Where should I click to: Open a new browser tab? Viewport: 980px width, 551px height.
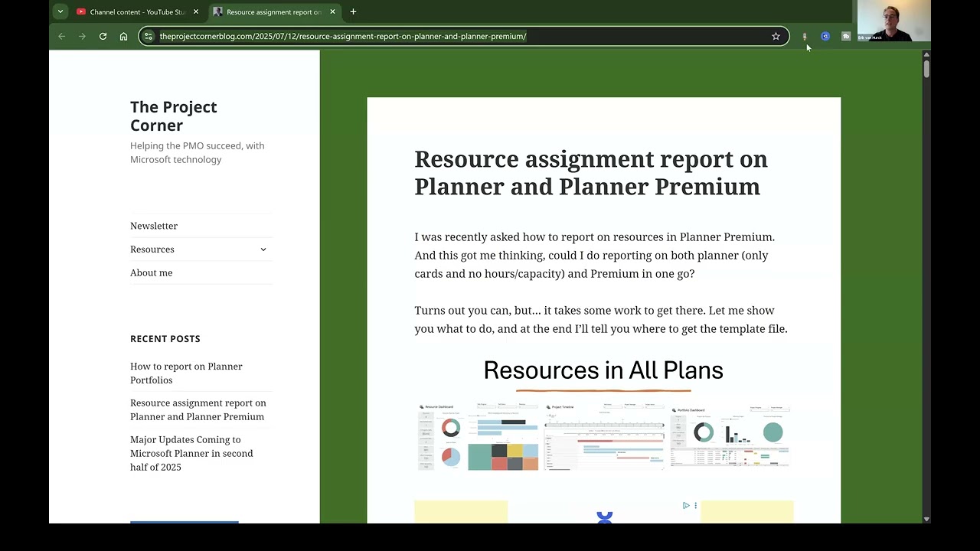point(353,11)
